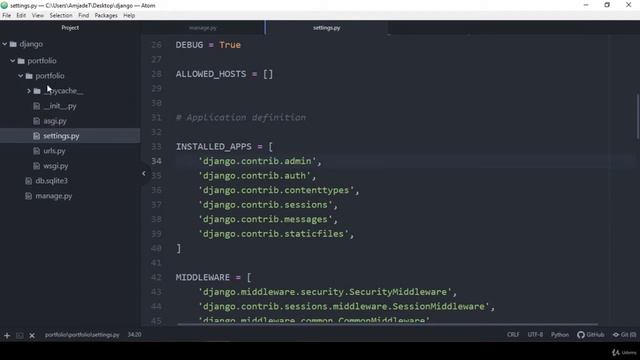Click the inner portfolio folder icon
Viewport: 640px width, 360px height.
pyautogui.click(x=29, y=76)
